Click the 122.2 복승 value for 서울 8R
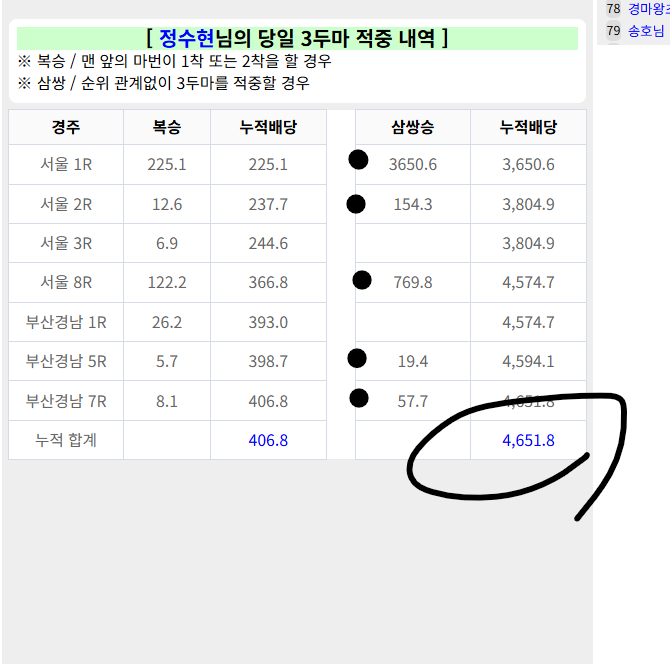This screenshot has height=664, width=670. (167, 283)
